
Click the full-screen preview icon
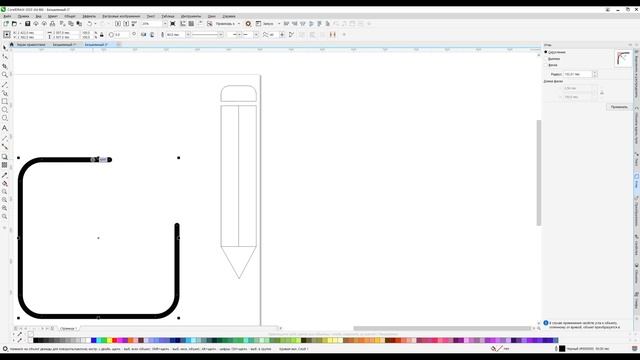tap(173, 24)
